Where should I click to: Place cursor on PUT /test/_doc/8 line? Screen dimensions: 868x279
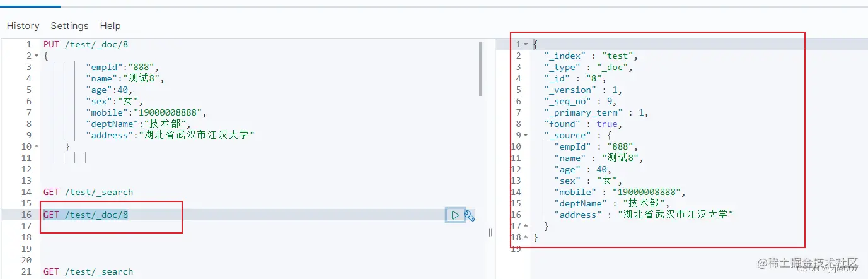86,45
